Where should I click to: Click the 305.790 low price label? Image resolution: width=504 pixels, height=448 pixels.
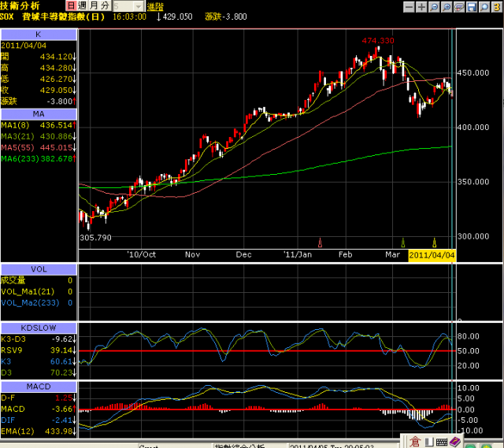pyautogui.click(x=95, y=238)
